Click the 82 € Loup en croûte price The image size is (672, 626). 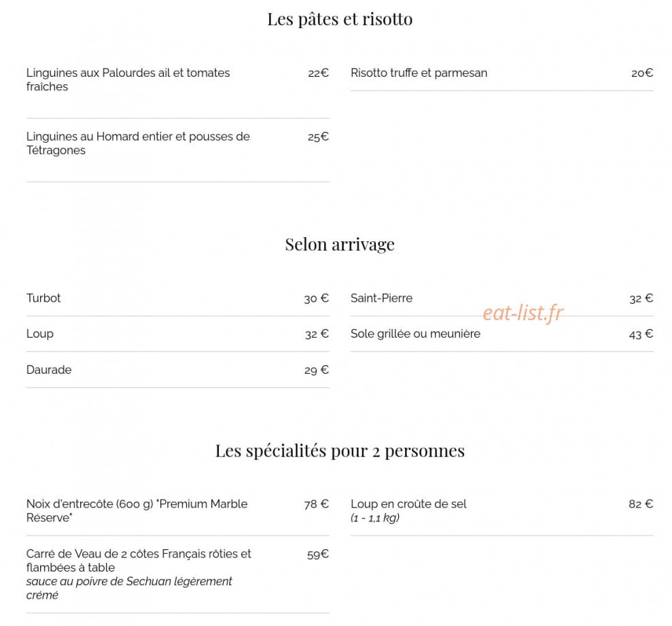pos(641,504)
